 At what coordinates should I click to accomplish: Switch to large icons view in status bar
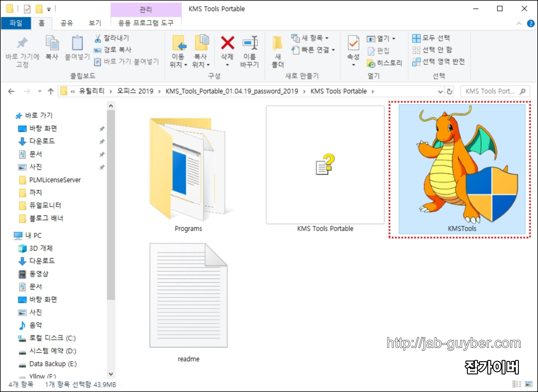point(528,384)
